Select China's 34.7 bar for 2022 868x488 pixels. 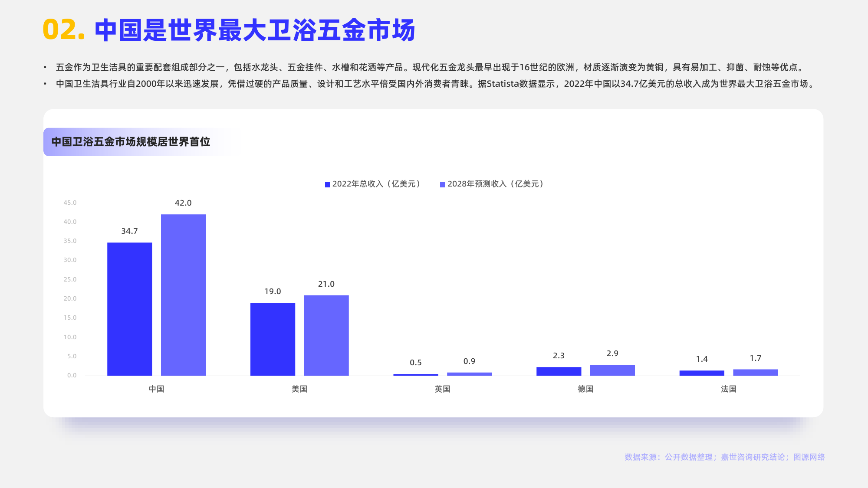pos(129,309)
